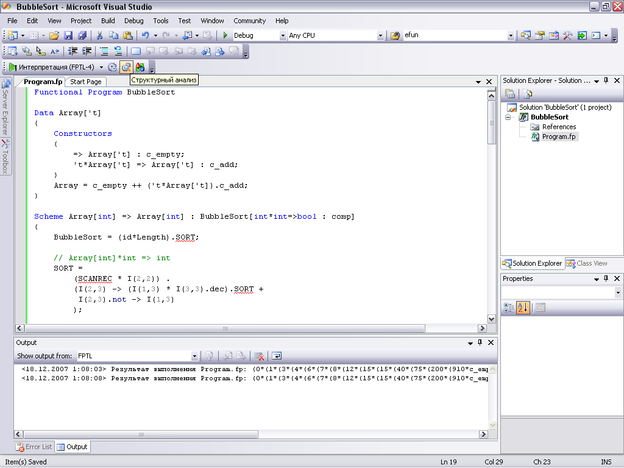Open the Any CPU platform dropdown
Image resolution: width=624 pixels, height=468 pixels.
381,35
